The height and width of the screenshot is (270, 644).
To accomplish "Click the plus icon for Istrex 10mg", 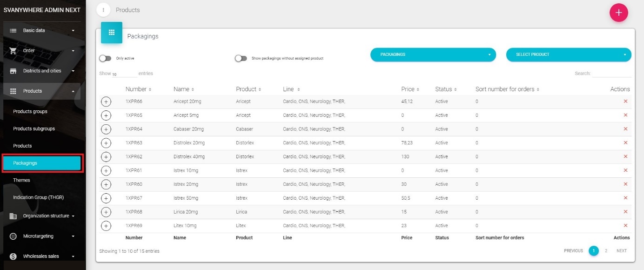I will [106, 170].
